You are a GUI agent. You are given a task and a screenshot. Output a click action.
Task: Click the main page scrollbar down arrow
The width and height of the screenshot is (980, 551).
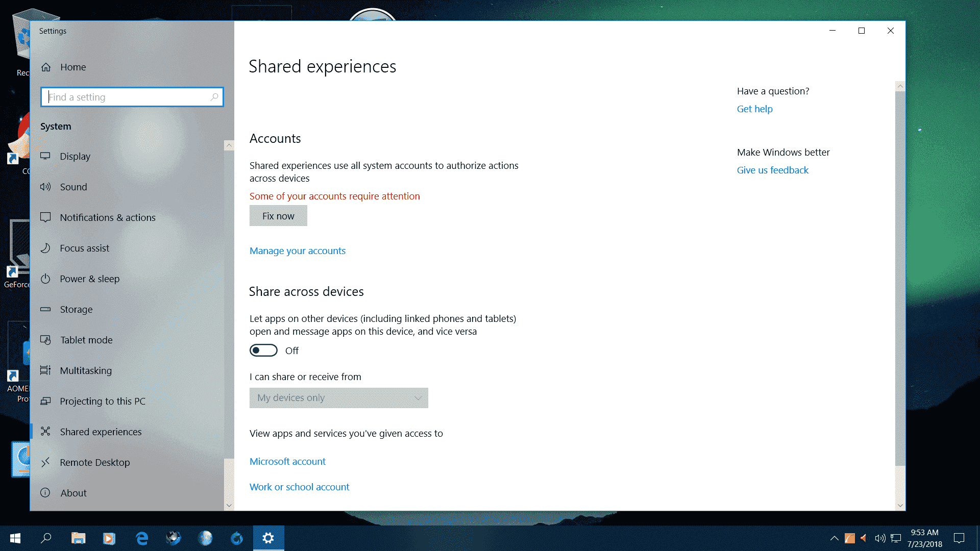900,506
